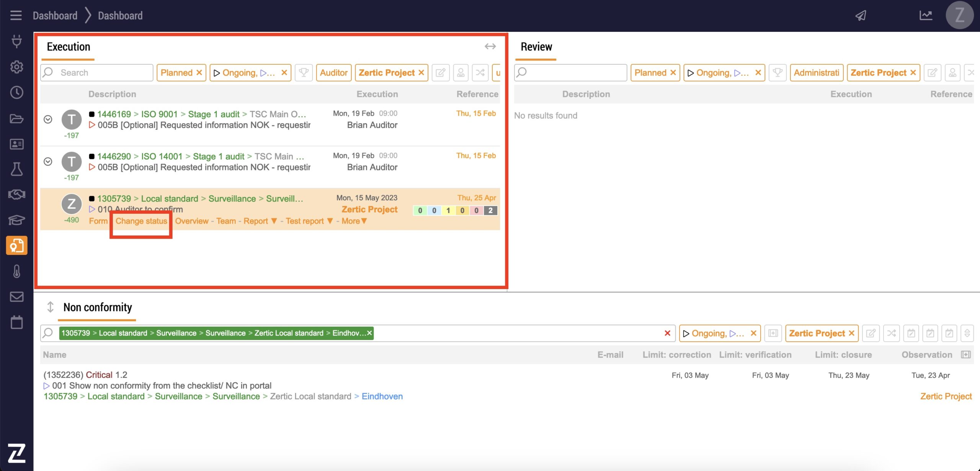Select the flask icon in the sidebar
This screenshot has width=980, height=471.
tap(16, 169)
